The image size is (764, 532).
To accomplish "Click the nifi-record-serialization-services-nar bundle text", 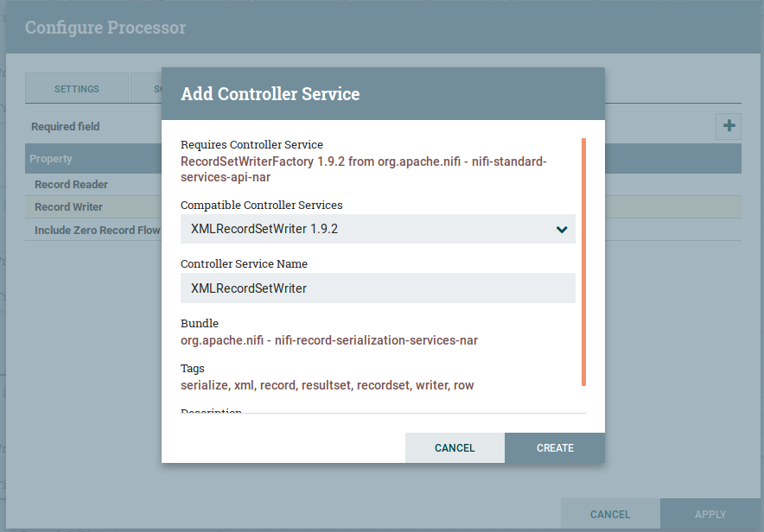I will pyautogui.click(x=328, y=340).
